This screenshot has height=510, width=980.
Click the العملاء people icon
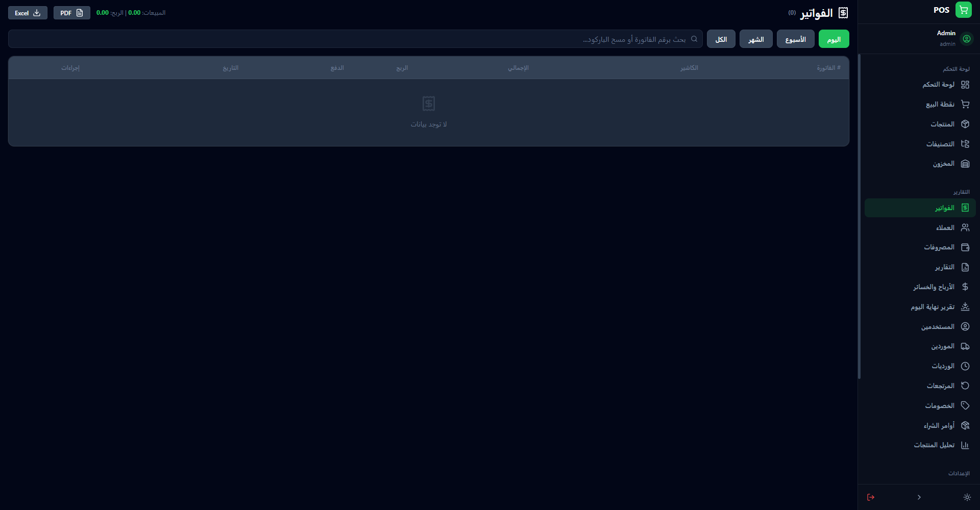(965, 227)
